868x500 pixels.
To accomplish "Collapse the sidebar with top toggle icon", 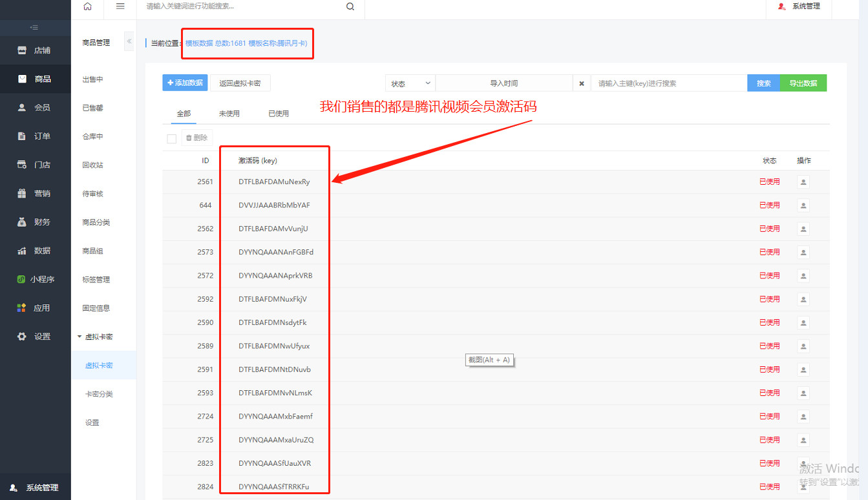I will click(x=35, y=27).
